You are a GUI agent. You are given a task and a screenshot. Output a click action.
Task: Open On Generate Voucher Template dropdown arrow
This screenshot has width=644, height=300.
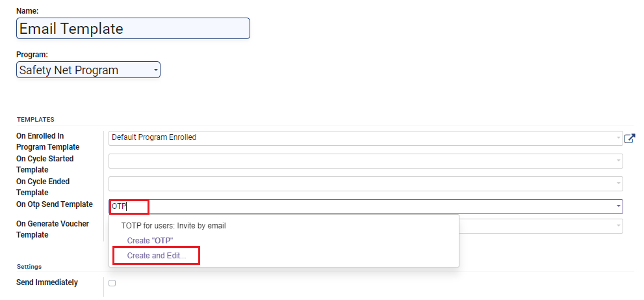pos(619,226)
